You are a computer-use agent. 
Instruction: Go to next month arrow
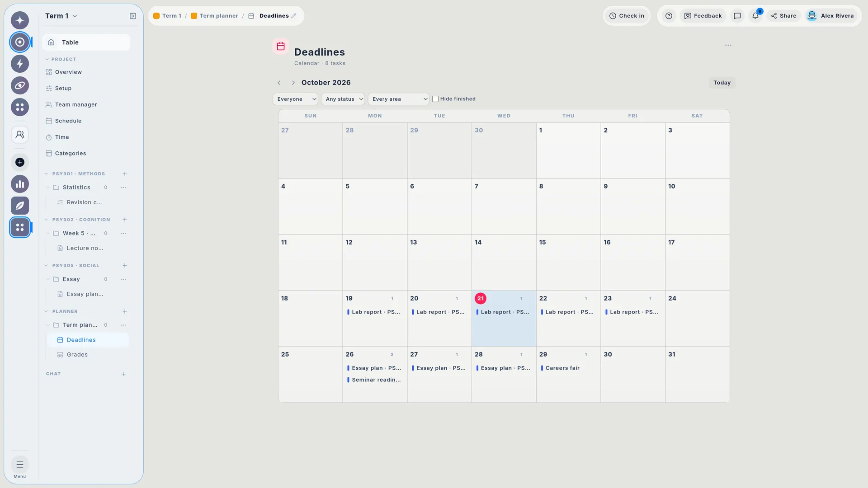pyautogui.click(x=293, y=83)
